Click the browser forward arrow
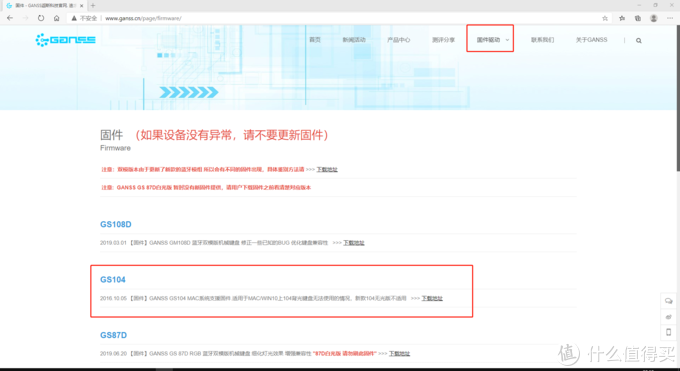This screenshot has width=680, height=371. click(25, 18)
